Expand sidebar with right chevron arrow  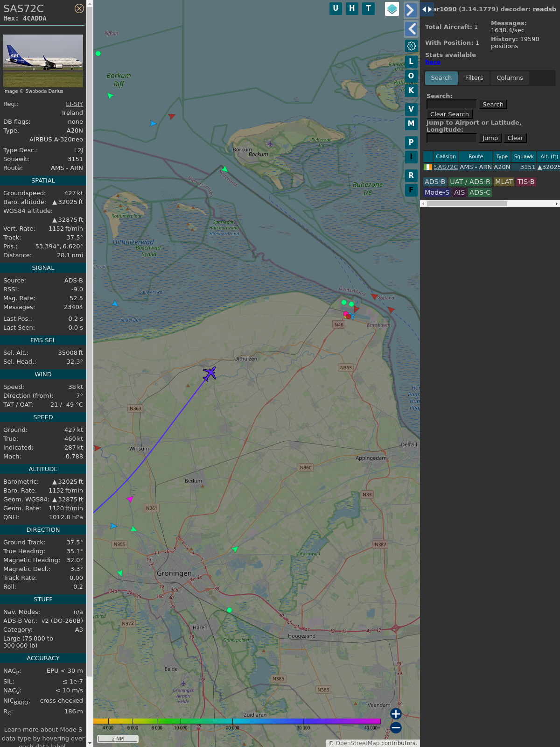410,10
